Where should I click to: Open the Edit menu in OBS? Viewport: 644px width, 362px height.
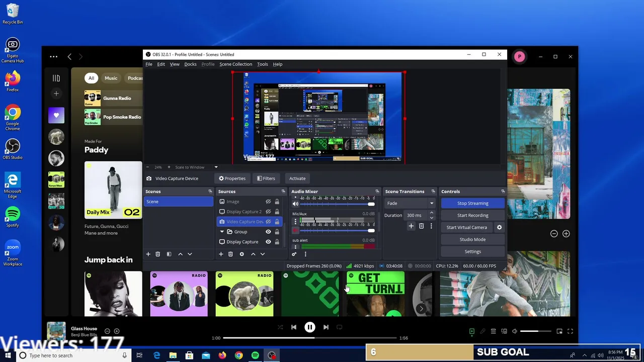coord(161,64)
